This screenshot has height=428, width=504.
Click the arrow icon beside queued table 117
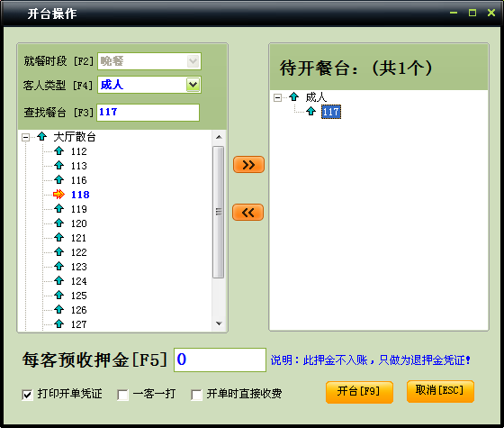(x=310, y=112)
